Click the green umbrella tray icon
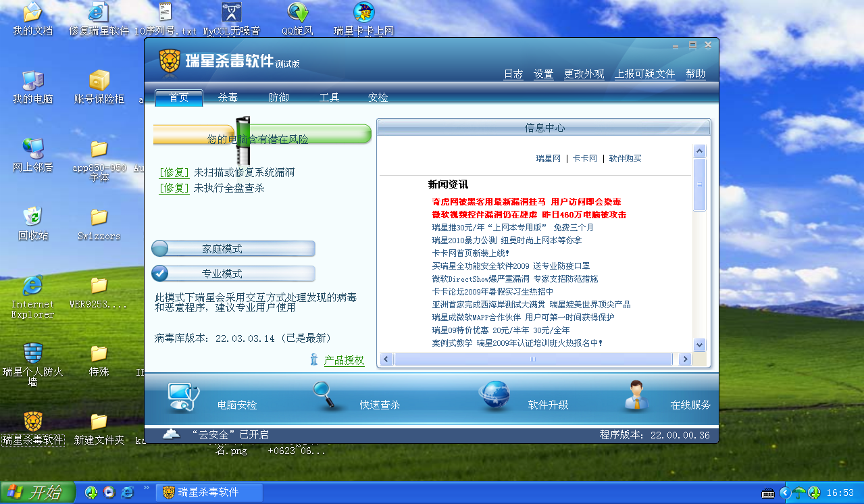Screen dimensions: 864x504 (x=799, y=493)
